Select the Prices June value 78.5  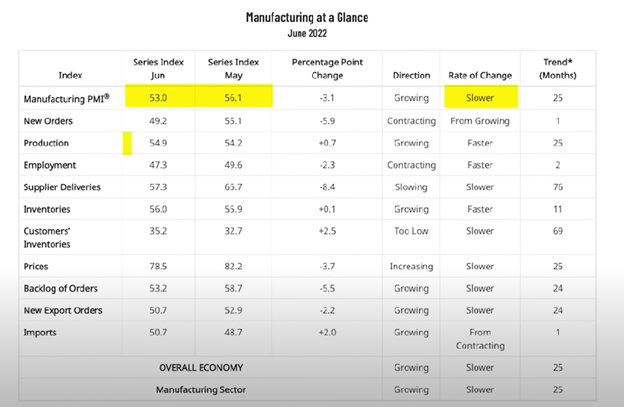click(158, 266)
